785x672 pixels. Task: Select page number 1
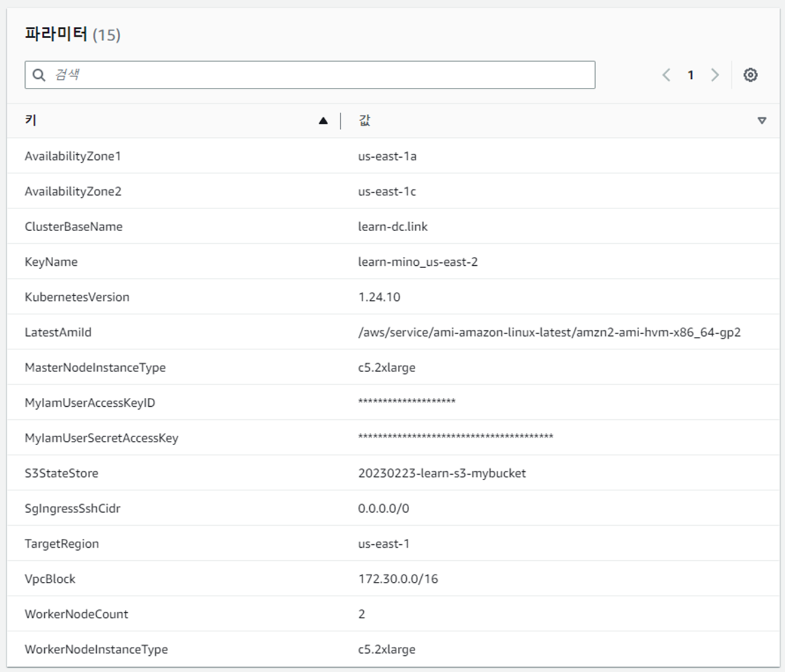(x=691, y=75)
